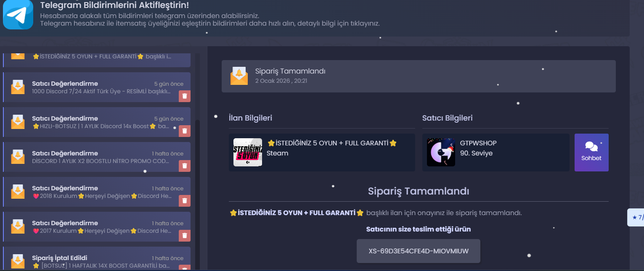The width and height of the screenshot is (644, 271).
Task: Open 2018 Kurulum Herşeyi Değişen notification
Action: [x=97, y=192]
